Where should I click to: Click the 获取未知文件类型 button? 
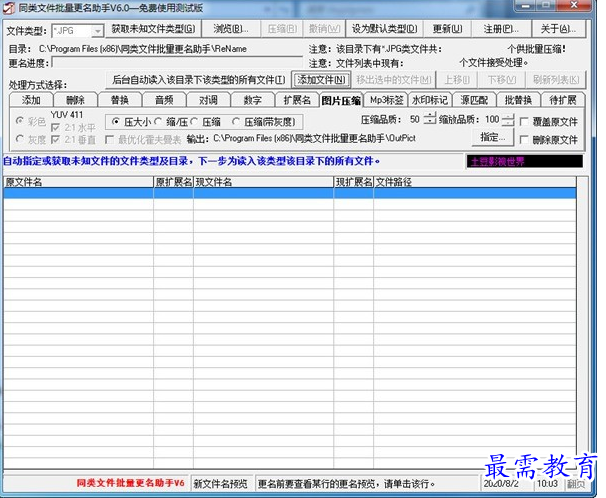[153, 29]
